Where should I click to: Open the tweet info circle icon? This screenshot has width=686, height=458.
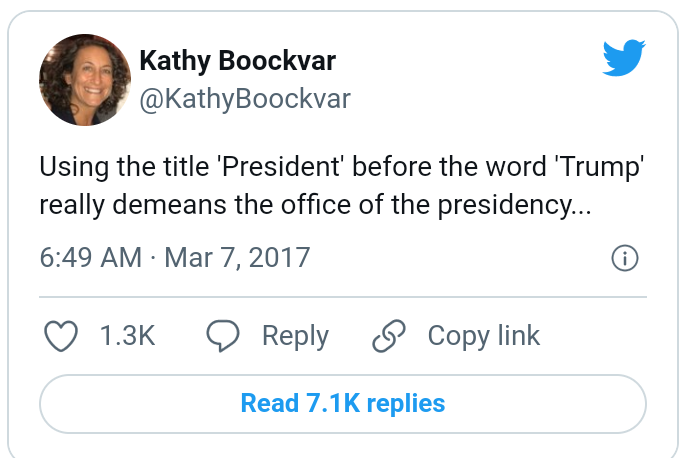624,258
